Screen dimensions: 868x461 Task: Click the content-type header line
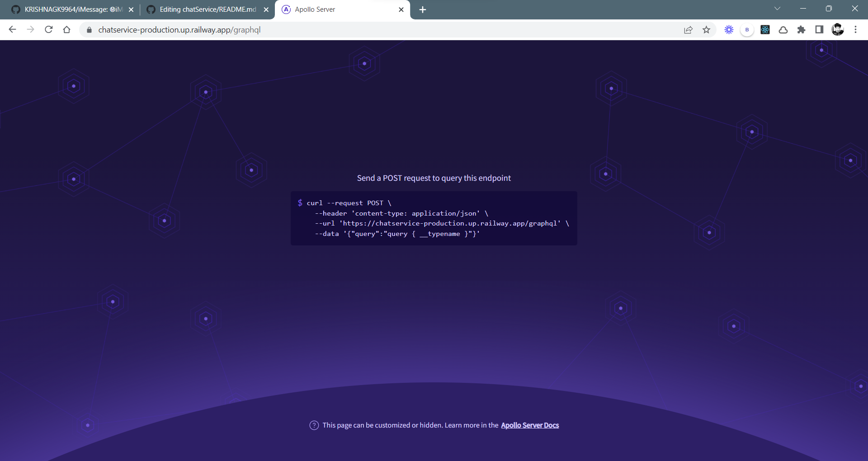(401, 213)
